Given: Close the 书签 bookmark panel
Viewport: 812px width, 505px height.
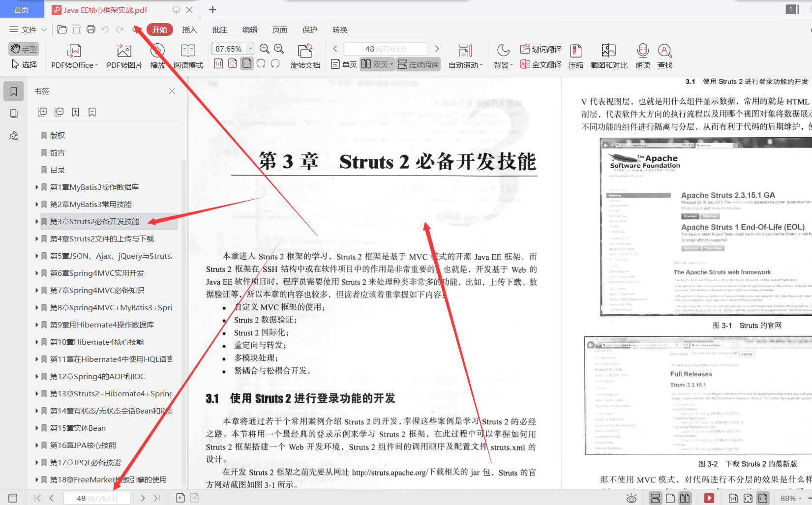Looking at the screenshot, I should pos(172,91).
